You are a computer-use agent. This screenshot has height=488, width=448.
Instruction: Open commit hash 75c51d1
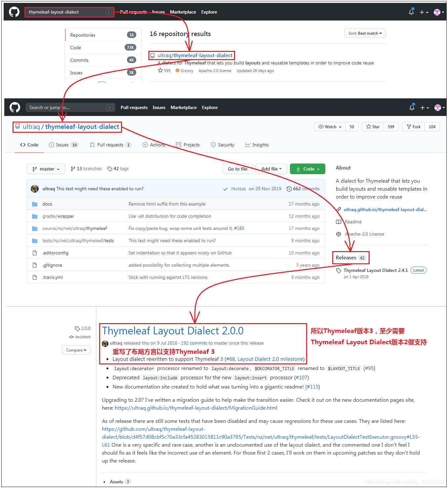238,189
